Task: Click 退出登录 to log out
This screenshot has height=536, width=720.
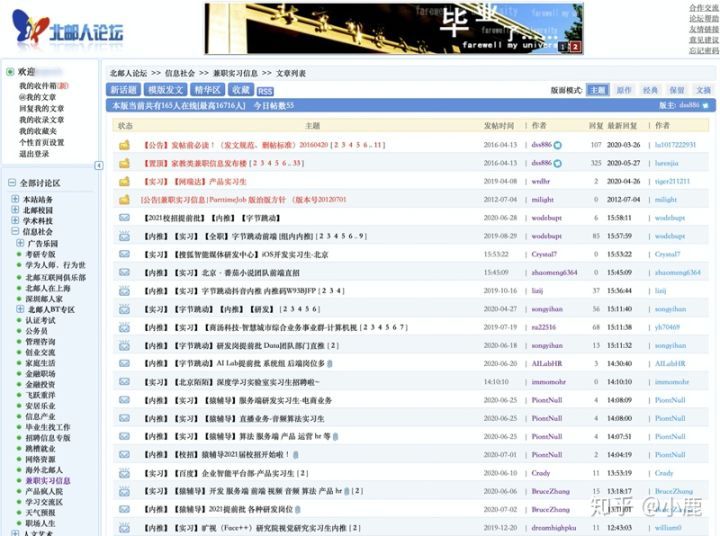Action: tap(34, 154)
